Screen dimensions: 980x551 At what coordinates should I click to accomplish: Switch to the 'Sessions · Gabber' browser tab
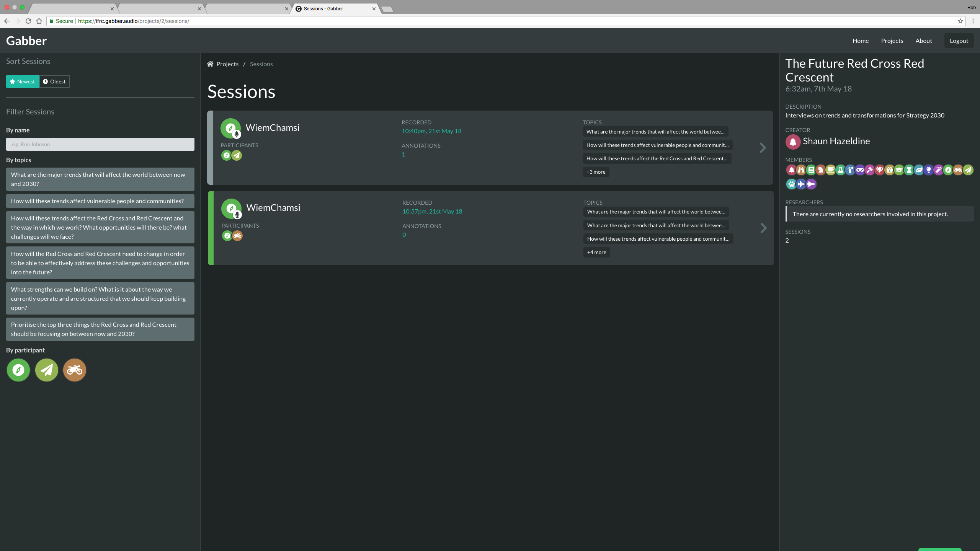click(x=335, y=8)
